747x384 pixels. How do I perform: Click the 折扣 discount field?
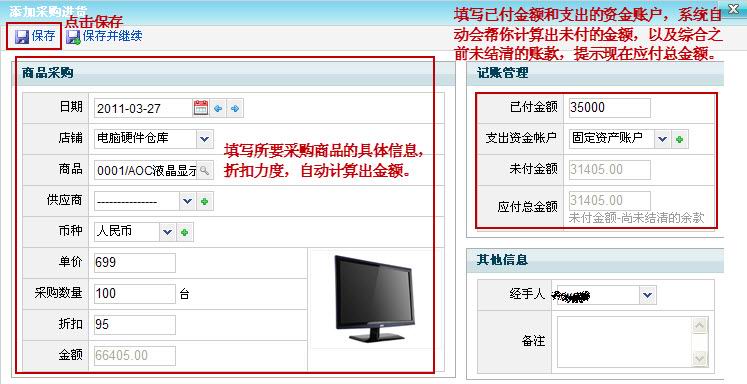(135, 324)
